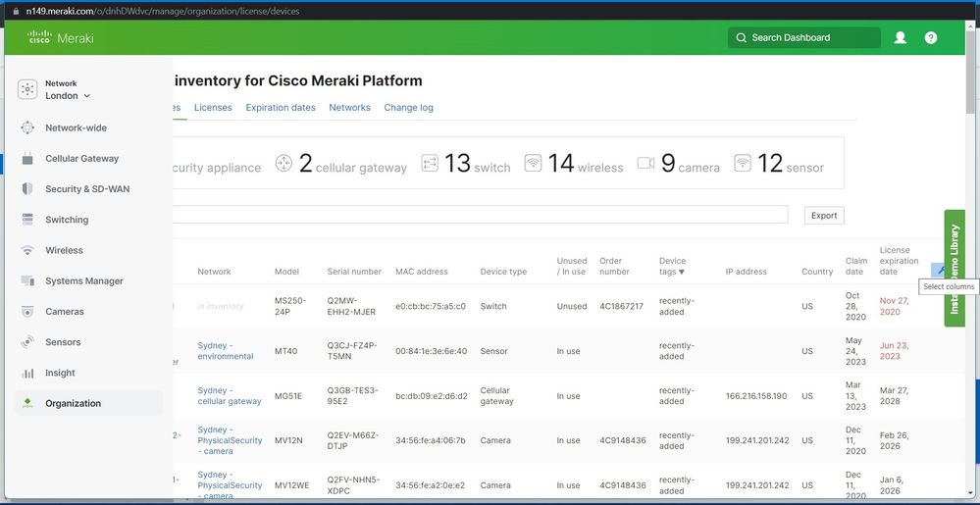Screen dimensions: 980x505
Task: Sort by the Country column header
Action: [817, 272]
